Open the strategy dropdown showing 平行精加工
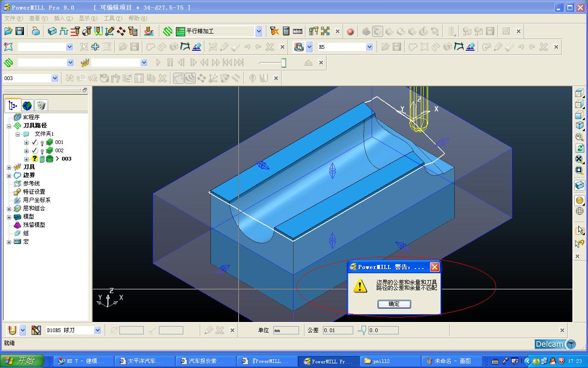 (259, 31)
